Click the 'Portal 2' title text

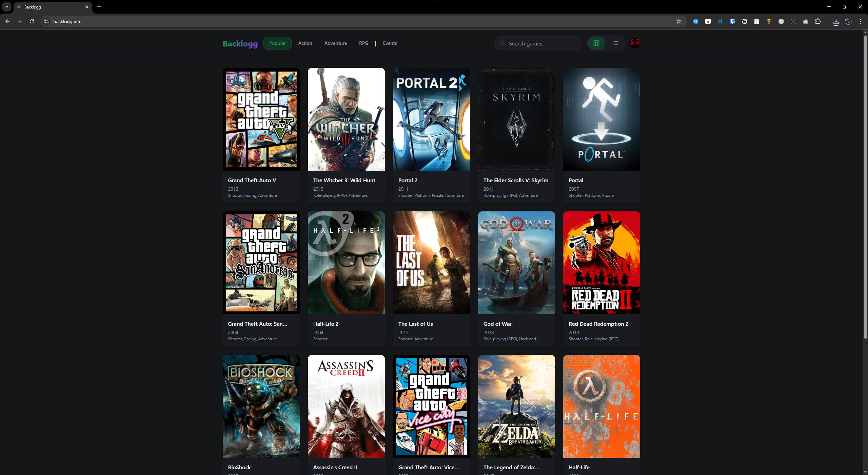(408, 180)
